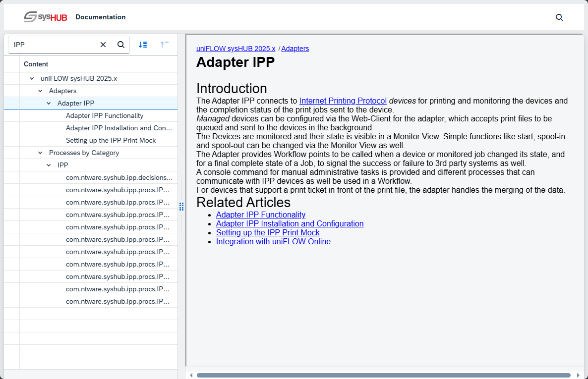Follow the uniFLOW sysHUB 2025.x breadcrumb link
This screenshot has width=588, height=379.
(x=236, y=49)
